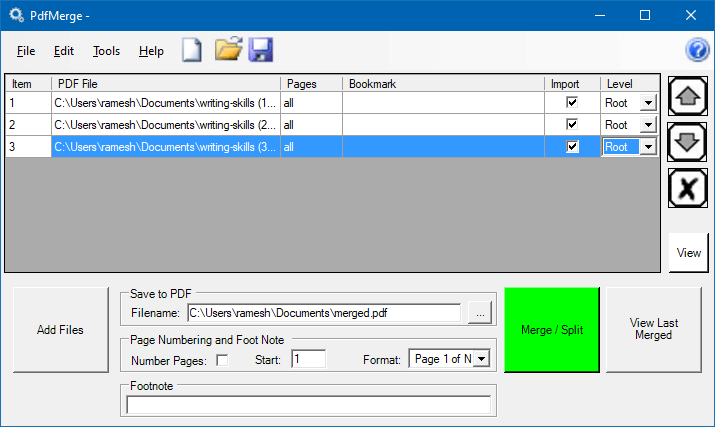
Task: Click the View Last Merged button
Action: click(x=653, y=330)
